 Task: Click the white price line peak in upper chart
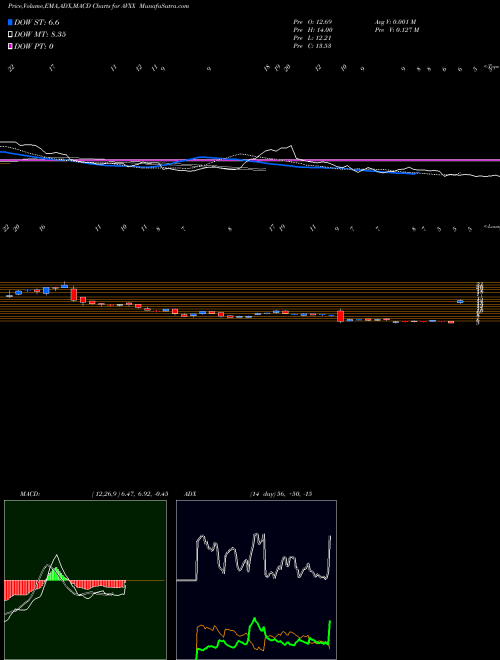click(x=290, y=146)
